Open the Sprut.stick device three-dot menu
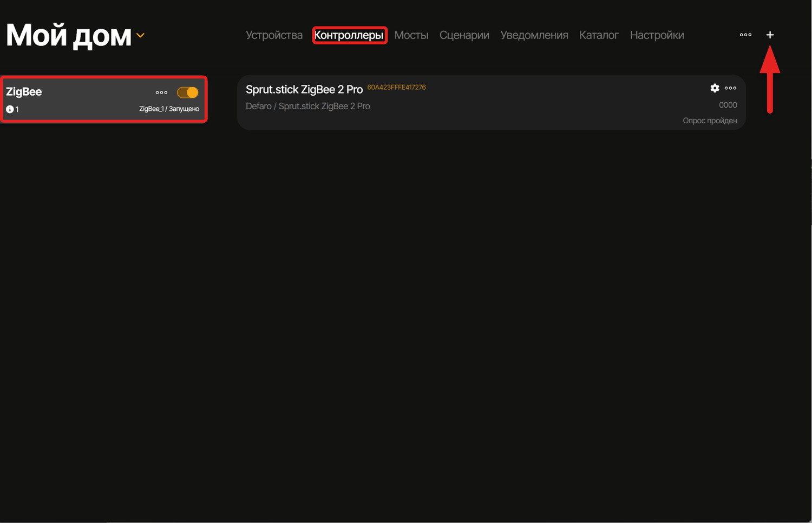The image size is (812, 523). click(x=730, y=88)
